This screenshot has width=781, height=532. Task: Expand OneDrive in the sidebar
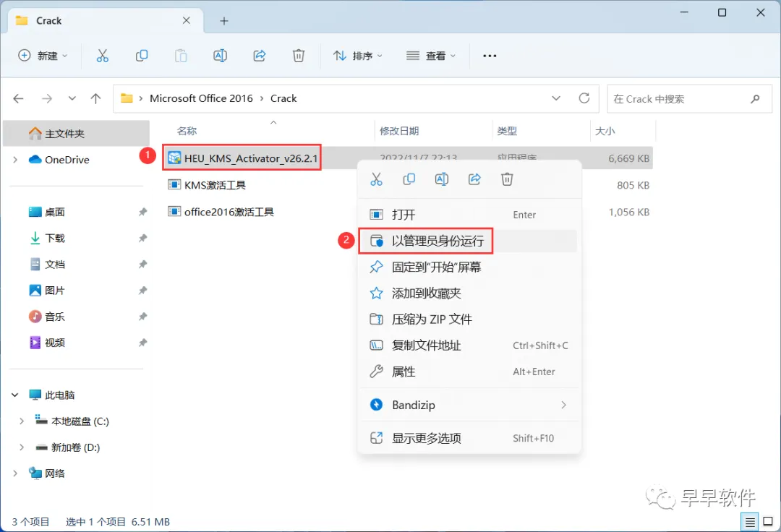point(15,160)
